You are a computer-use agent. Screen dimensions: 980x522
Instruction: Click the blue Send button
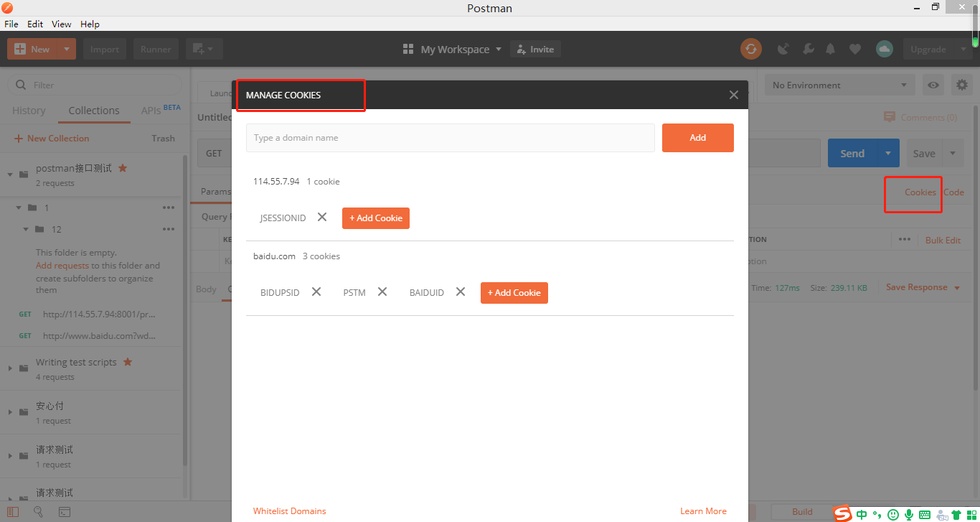[x=852, y=153]
